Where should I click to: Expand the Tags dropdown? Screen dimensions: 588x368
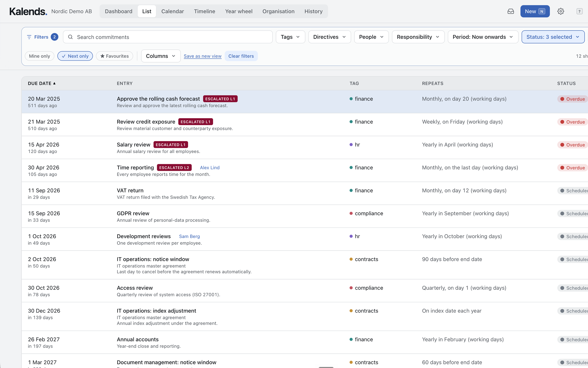click(290, 37)
